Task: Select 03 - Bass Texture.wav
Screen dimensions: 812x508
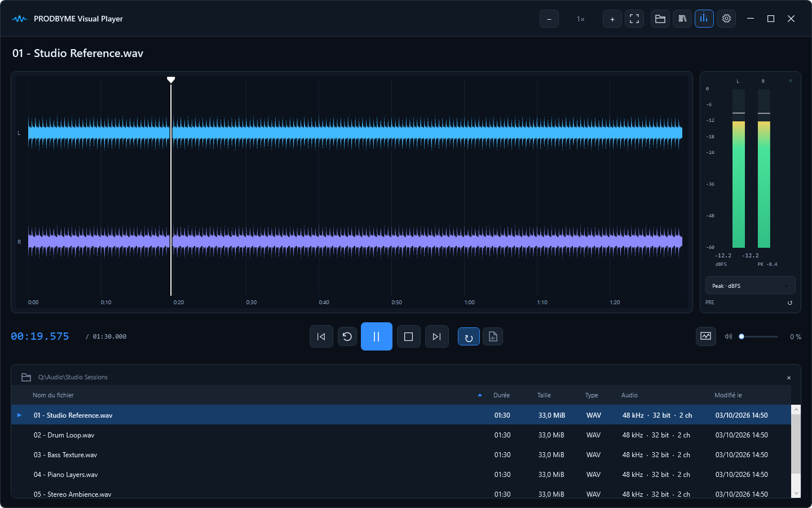Action: point(401,455)
